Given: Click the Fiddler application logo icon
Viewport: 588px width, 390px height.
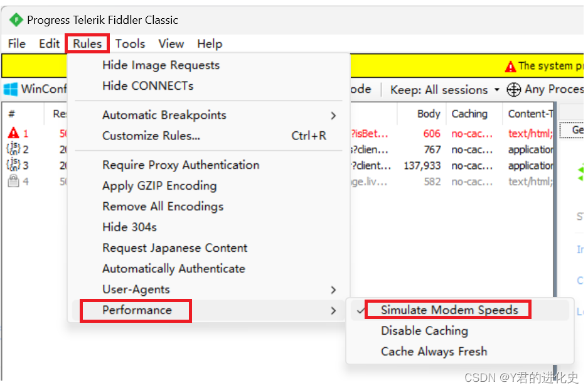Looking at the screenshot, I should [x=16, y=20].
